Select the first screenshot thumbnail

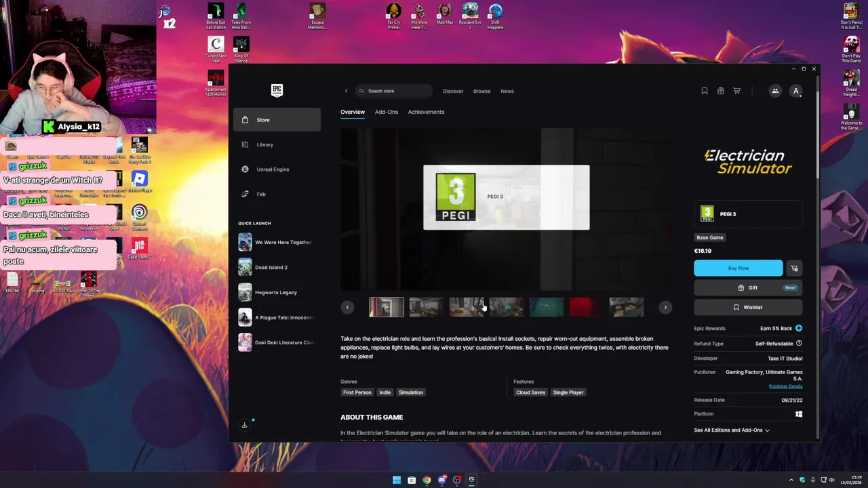pyautogui.click(x=387, y=307)
